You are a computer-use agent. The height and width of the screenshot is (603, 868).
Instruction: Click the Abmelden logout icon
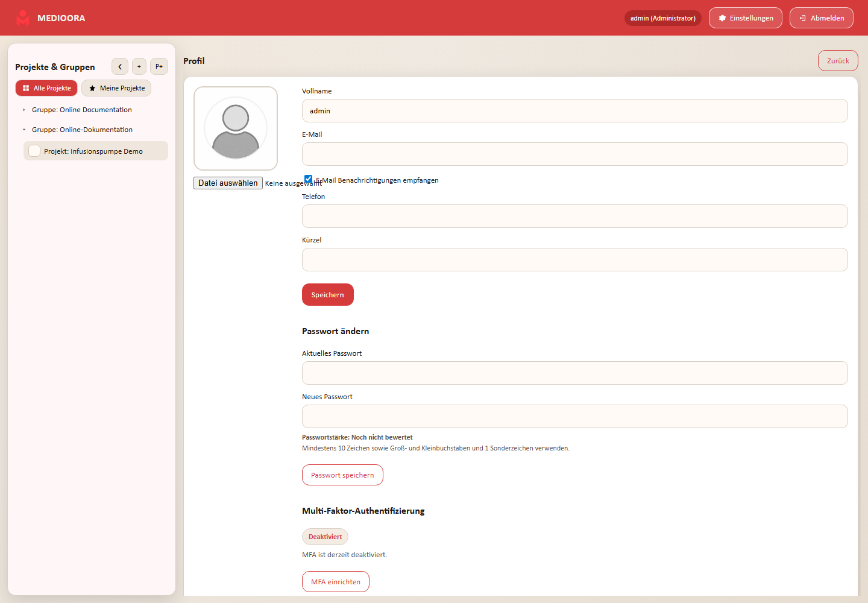pyautogui.click(x=803, y=18)
